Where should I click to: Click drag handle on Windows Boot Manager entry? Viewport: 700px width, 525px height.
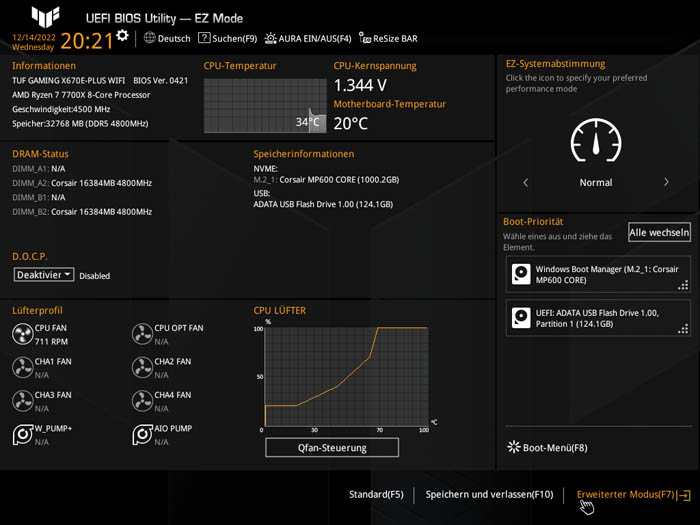click(x=683, y=285)
